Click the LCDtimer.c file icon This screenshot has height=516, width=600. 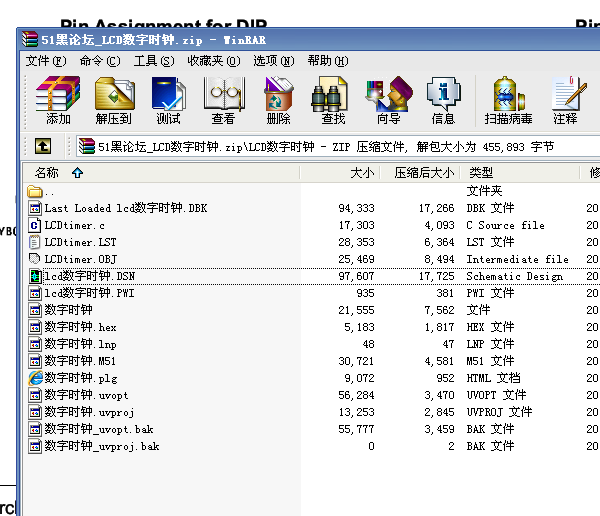click(x=34, y=225)
